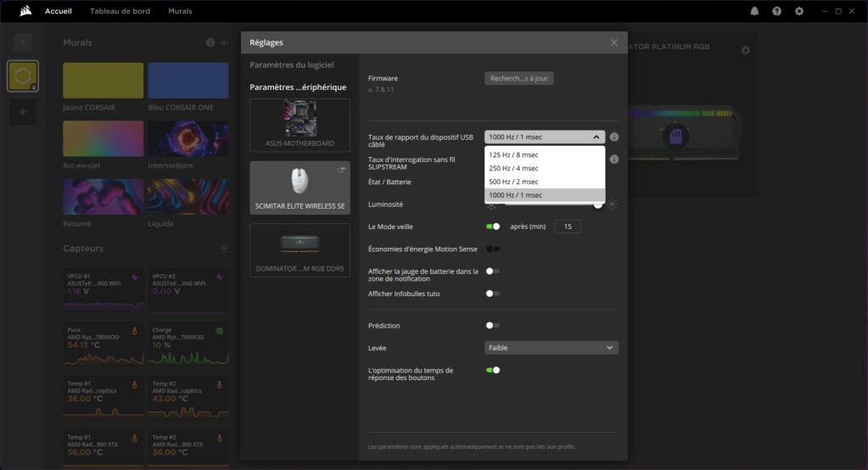Click the DOMINATOR PLATINUM RGB memory image
This screenshot has width=868, height=470.
coord(682,134)
